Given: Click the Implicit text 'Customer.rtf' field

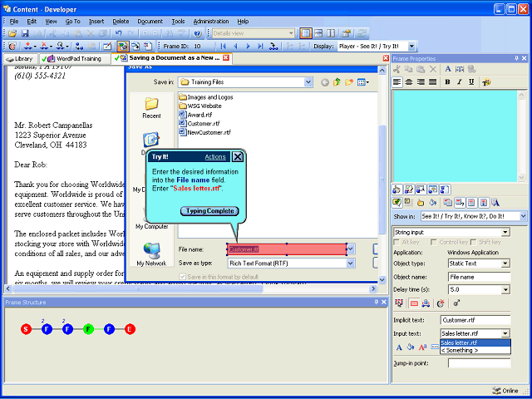Looking at the screenshot, I should point(475,320).
